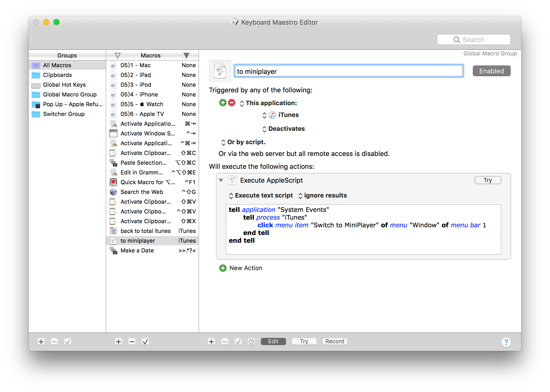Select the 'Search the Web' macro
The image size is (550, 392).
point(152,192)
